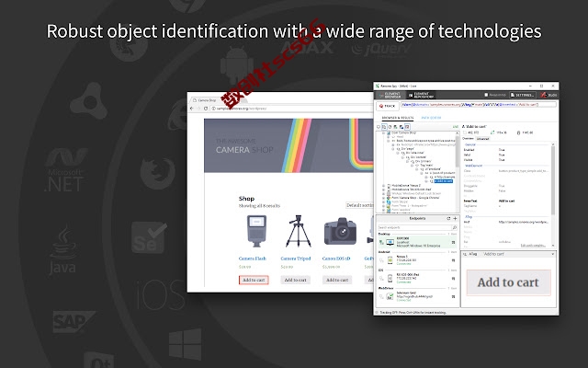Viewport: 588px width, 368px height.
Task: Select the localhost desktop endpoint
Action: [418, 242]
